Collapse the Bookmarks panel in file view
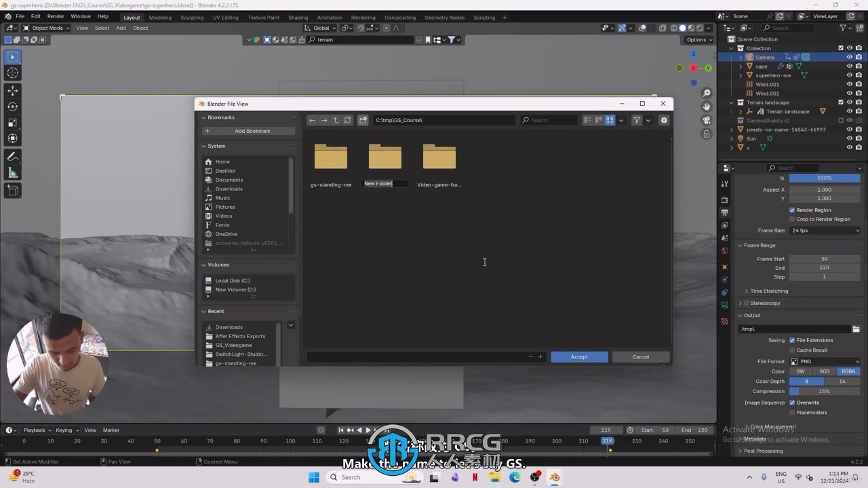 [203, 117]
